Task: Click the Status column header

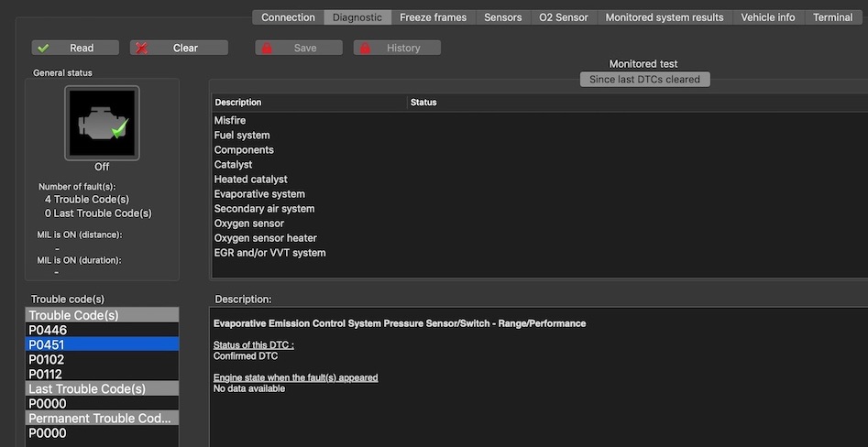Action: click(423, 103)
